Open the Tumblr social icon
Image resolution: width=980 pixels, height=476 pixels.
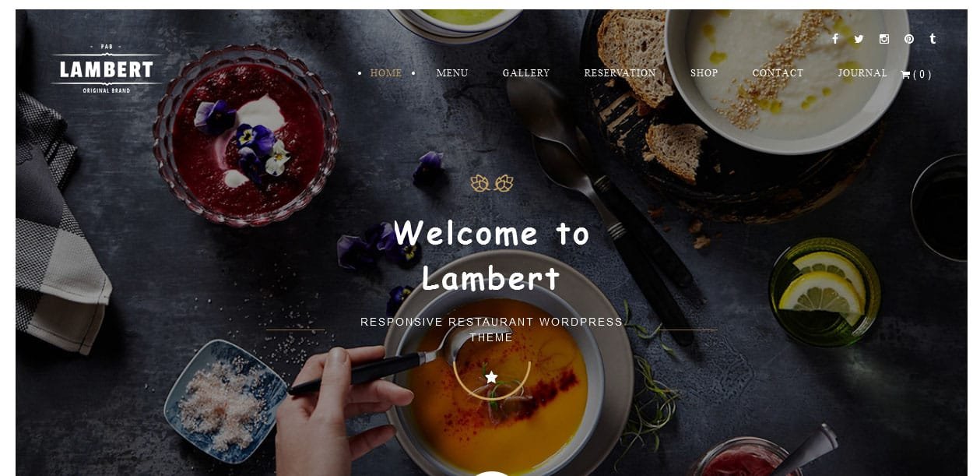pos(933,38)
